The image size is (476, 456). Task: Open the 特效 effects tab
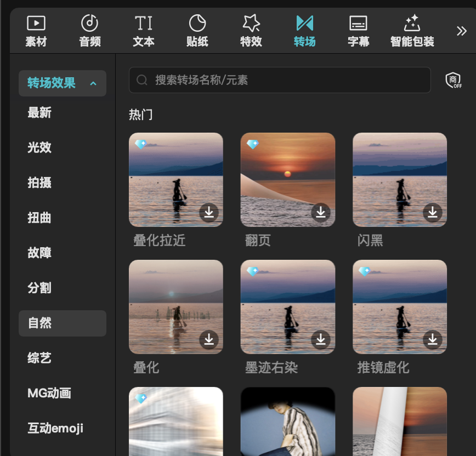pos(251,31)
